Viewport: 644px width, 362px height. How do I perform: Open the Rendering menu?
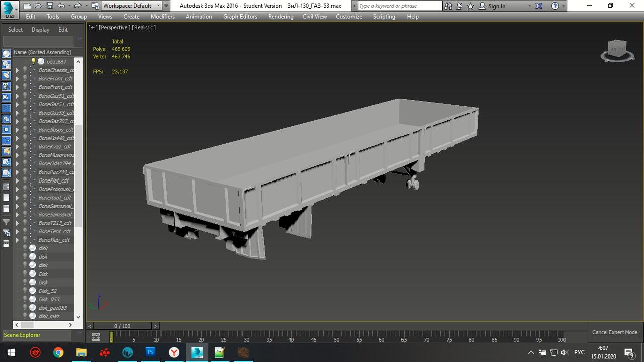(280, 17)
